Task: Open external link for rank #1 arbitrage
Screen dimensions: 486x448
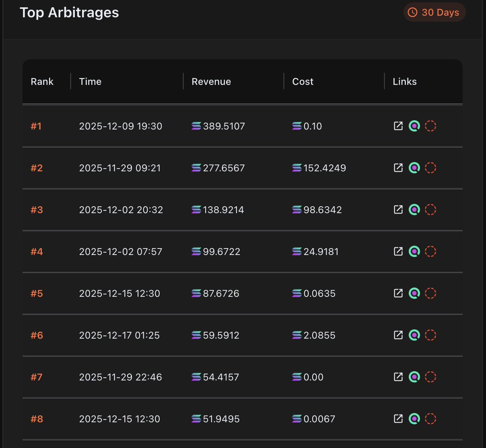Action: [x=398, y=126]
